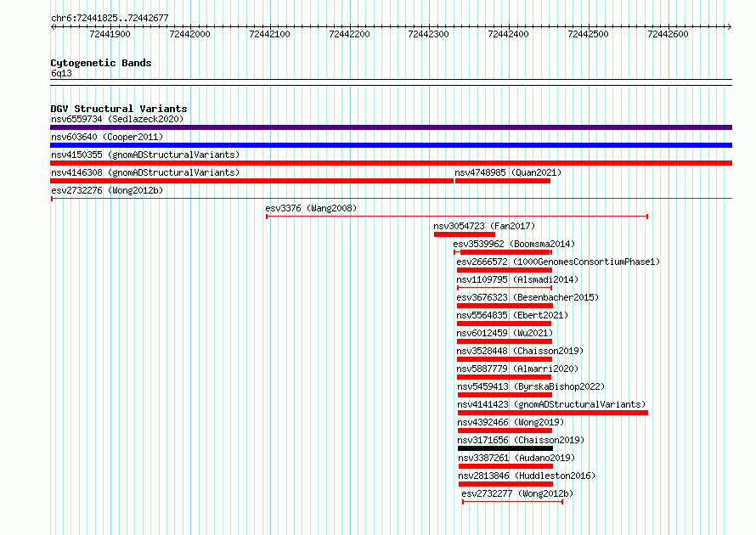Viewport: 756px width, 535px height.
Task: Select the purple nsv6559734 variant bar
Action: coord(391,127)
